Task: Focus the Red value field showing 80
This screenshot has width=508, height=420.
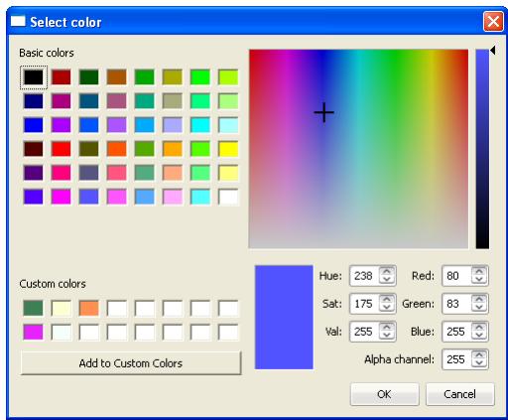Action: 457,276
